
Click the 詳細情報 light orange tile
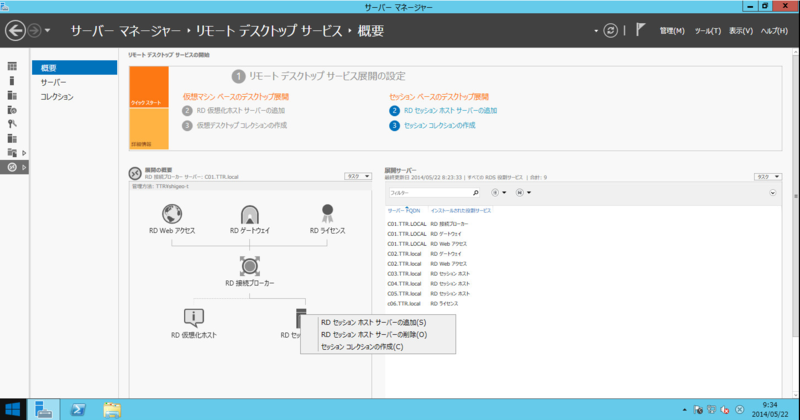point(149,129)
